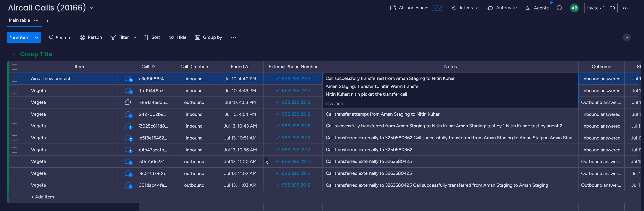Image resolution: width=644 pixels, height=211 pixels.
Task: Click the Aircall new contact item name
Action: tap(50, 78)
